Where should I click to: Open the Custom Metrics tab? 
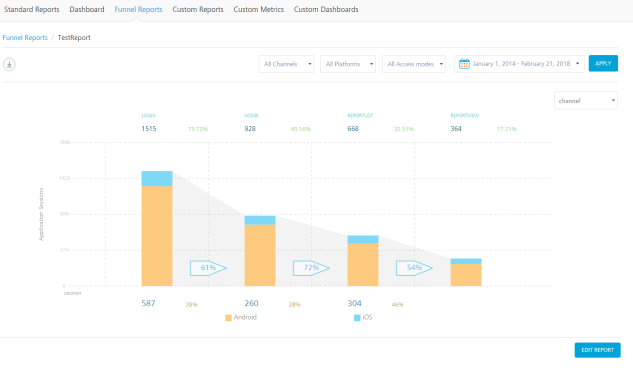click(258, 9)
